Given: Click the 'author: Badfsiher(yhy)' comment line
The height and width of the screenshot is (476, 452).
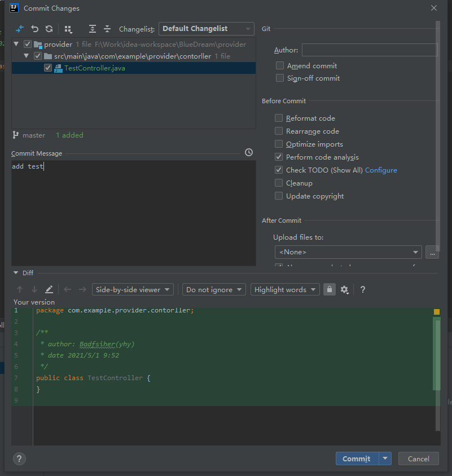Looking at the screenshot, I should (x=87, y=344).
